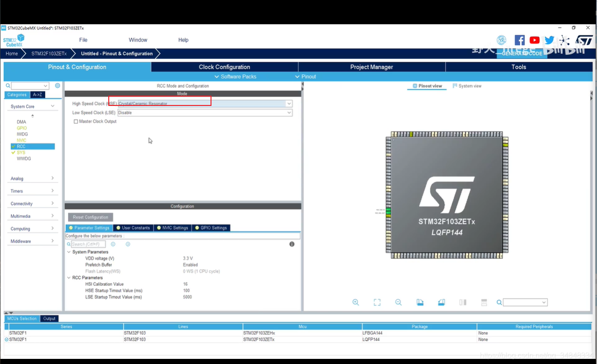Select the STM32F103ZETx row radio marker
The height and width of the screenshot is (364, 598).
point(7,339)
